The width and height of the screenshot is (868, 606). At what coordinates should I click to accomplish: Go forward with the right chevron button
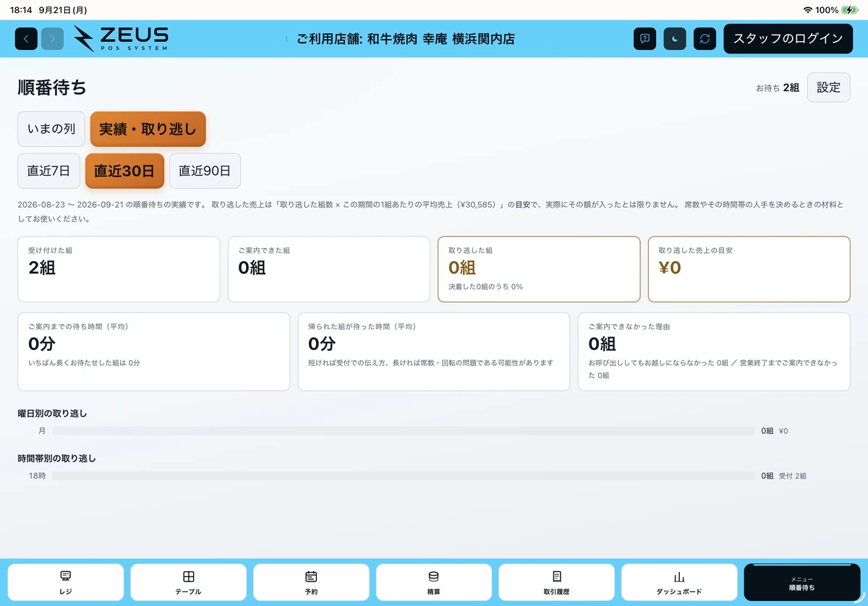(x=53, y=38)
